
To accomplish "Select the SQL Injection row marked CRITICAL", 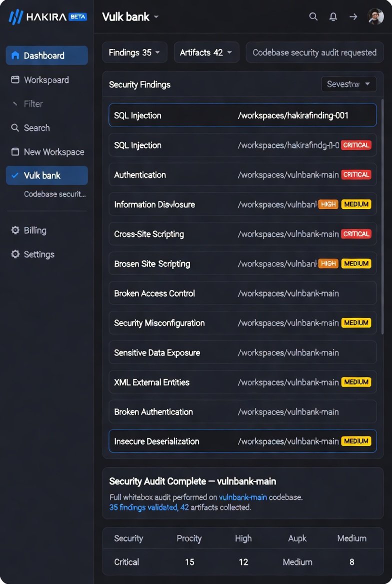I will (x=242, y=145).
